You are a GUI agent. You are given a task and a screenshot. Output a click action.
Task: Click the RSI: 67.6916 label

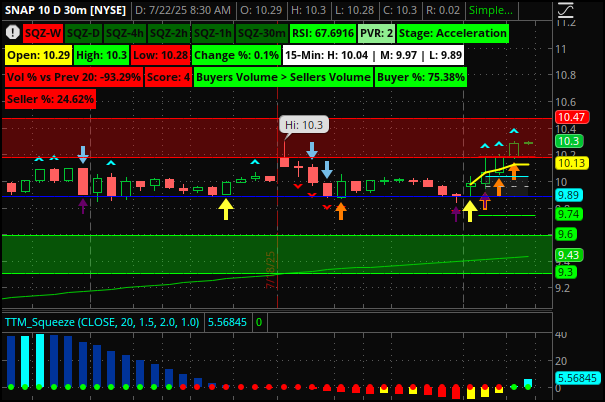[x=323, y=33]
